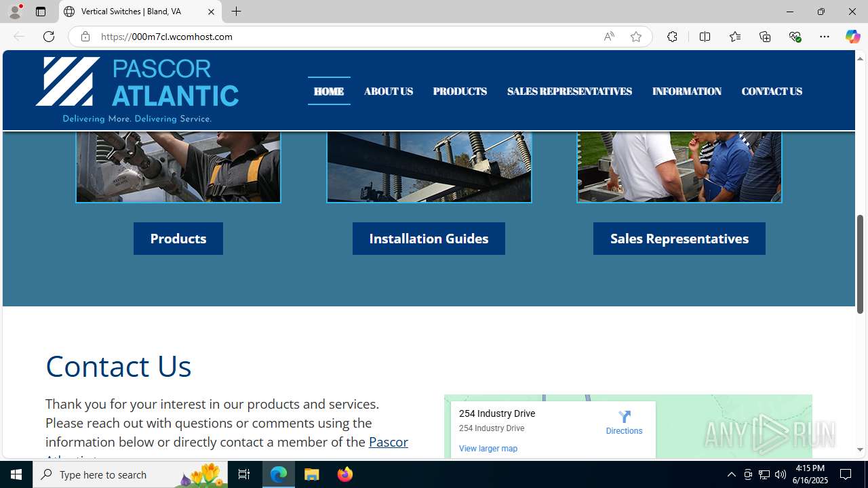Refresh the page

[x=49, y=37]
